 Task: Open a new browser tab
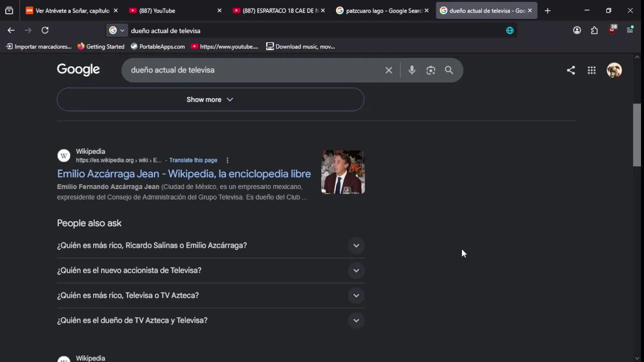547,11
